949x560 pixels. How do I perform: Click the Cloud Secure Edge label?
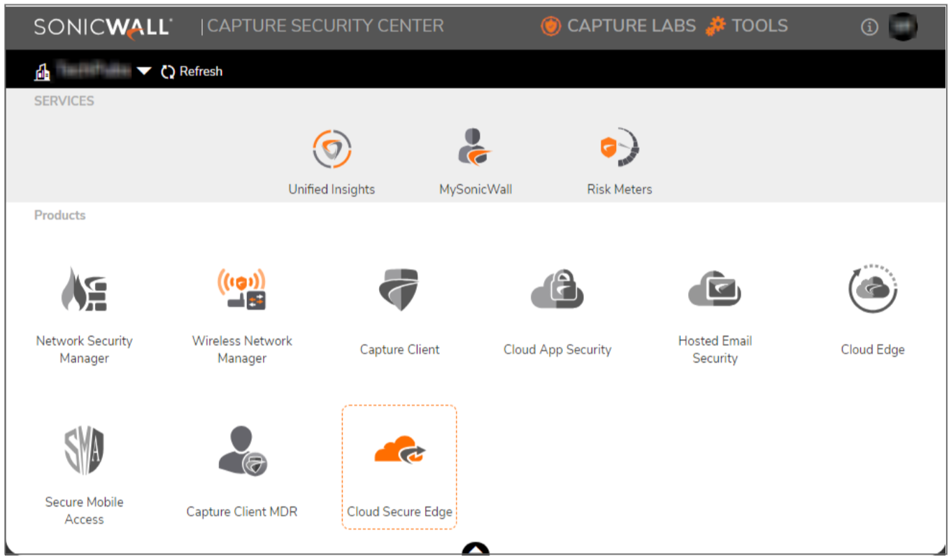399,512
